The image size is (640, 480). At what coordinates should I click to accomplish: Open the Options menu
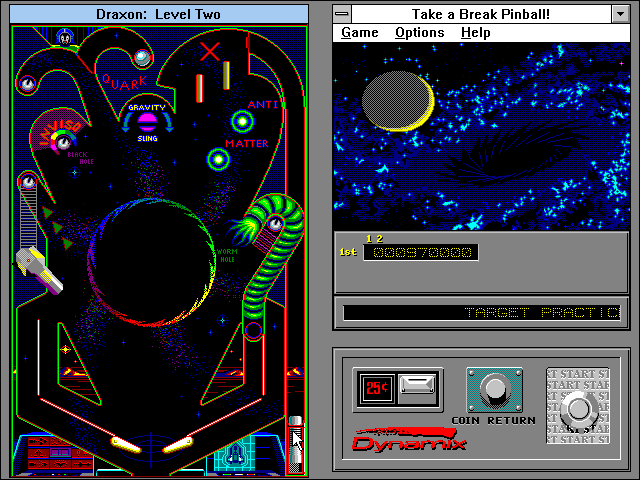click(x=420, y=33)
